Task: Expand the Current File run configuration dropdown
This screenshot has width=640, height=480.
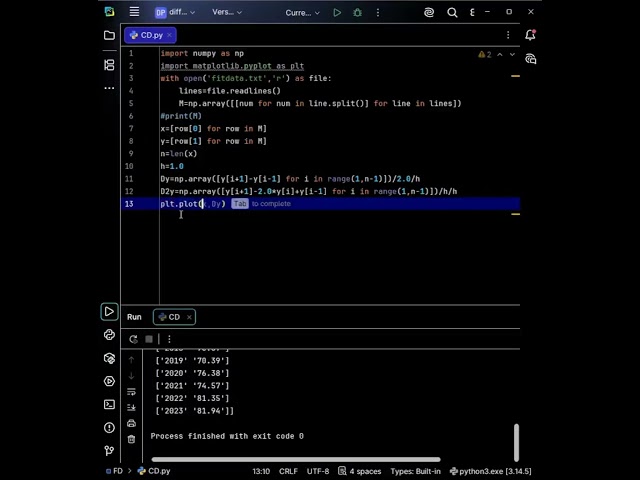Action: (302, 13)
